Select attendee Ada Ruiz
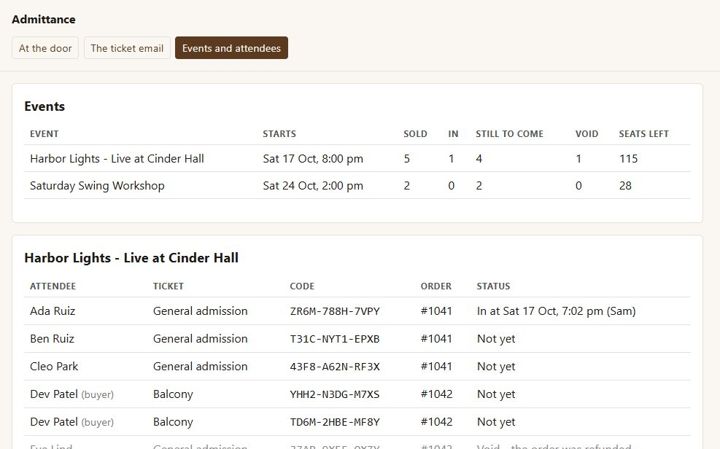Image resolution: width=720 pixels, height=449 pixels. (52, 311)
